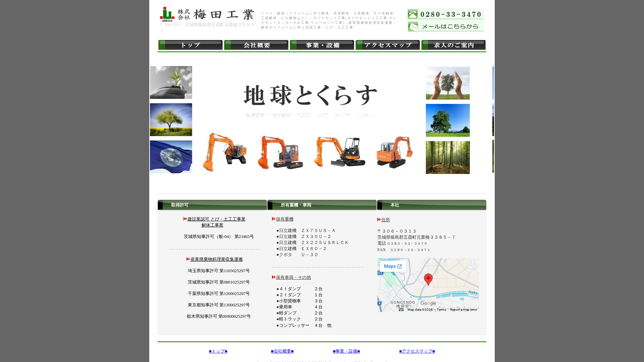Click the 日立建機 ZX225USRLCK list item
644x362 pixels.
[x=312, y=243]
